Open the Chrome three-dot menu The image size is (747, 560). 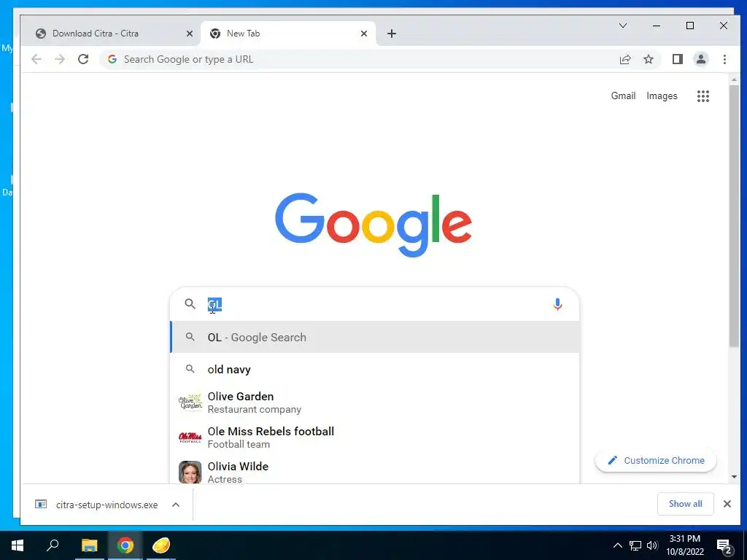pos(724,59)
